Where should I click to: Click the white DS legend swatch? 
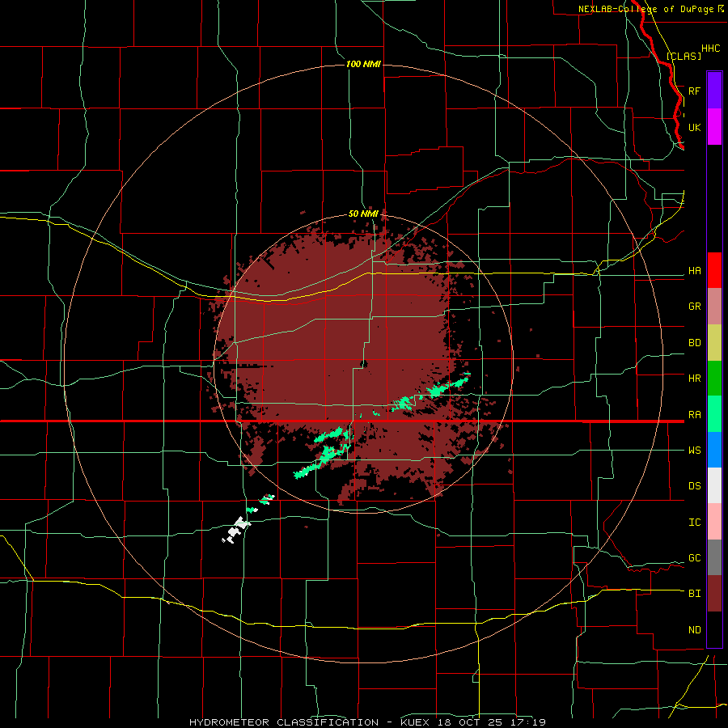tap(714, 485)
